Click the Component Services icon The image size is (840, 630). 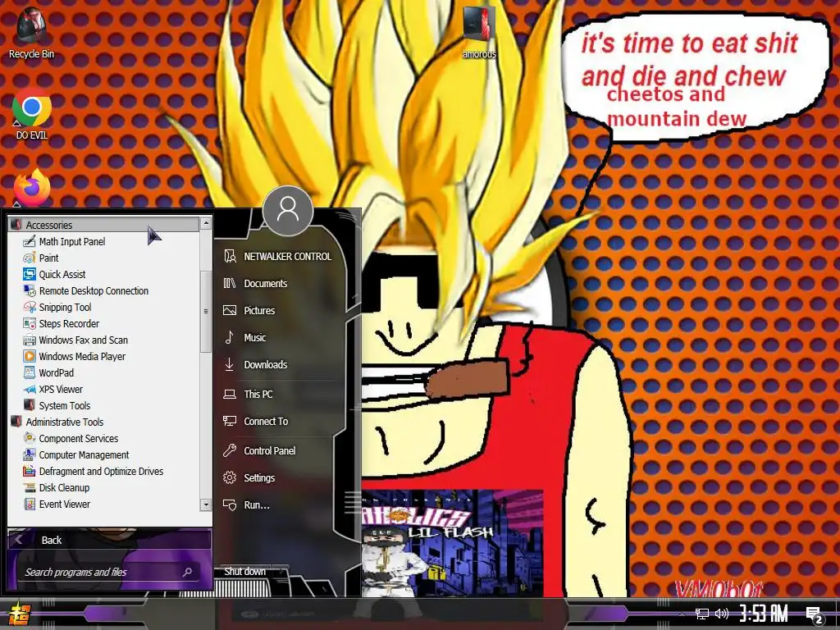point(30,438)
